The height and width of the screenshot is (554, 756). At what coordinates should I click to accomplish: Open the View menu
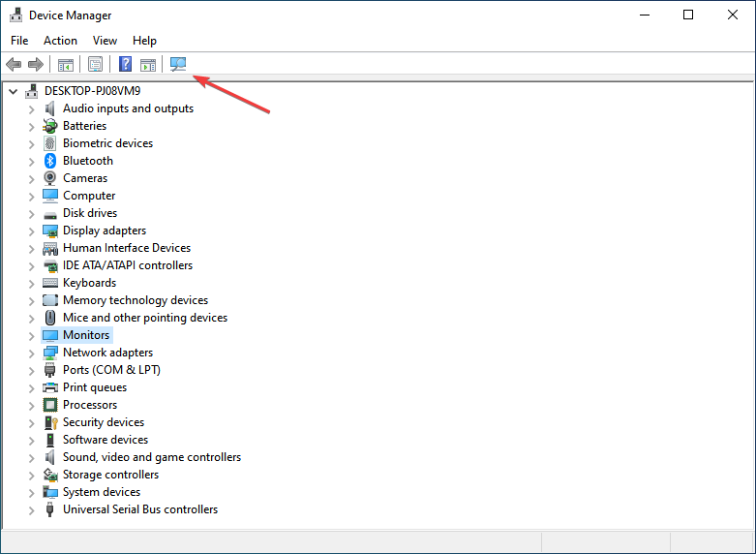coord(105,41)
